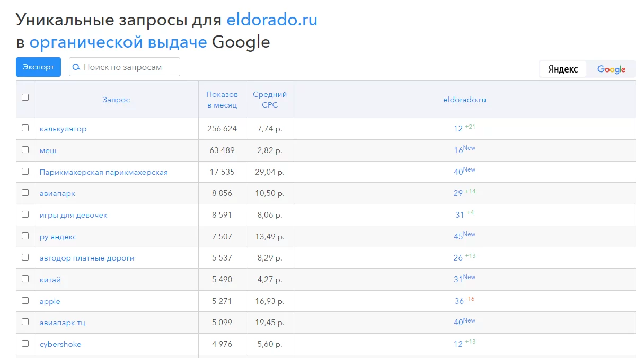Check the box for меш row
This screenshot has height=358, width=644.
25,150
